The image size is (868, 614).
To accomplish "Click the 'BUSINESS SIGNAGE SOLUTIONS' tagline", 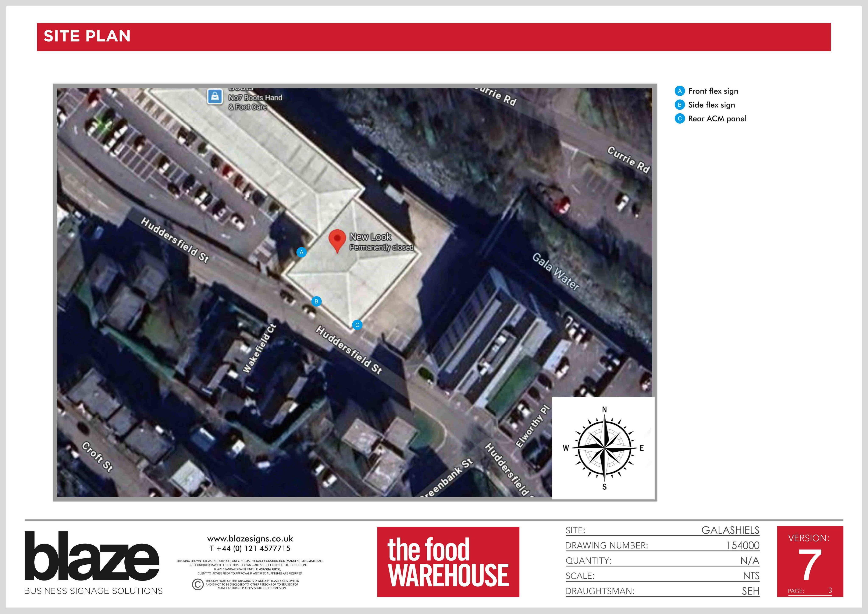I will (x=93, y=591).
